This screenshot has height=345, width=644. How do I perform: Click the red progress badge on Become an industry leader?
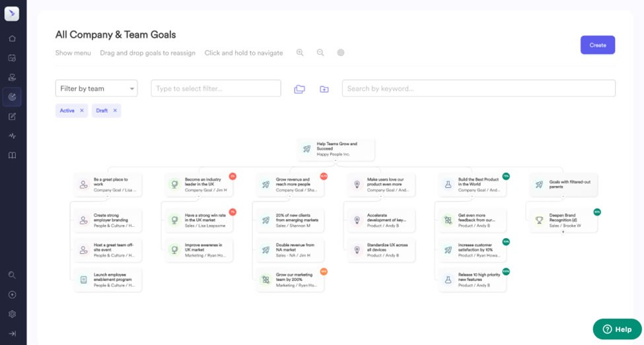click(233, 176)
